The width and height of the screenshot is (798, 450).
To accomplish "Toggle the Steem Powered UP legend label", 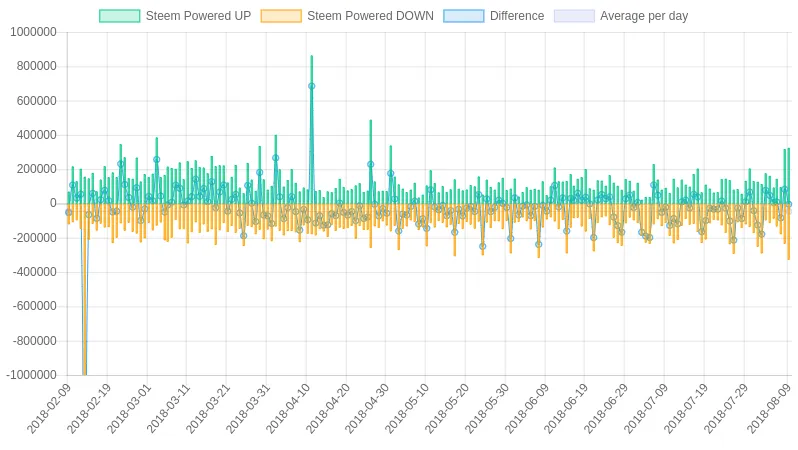I will [198, 16].
